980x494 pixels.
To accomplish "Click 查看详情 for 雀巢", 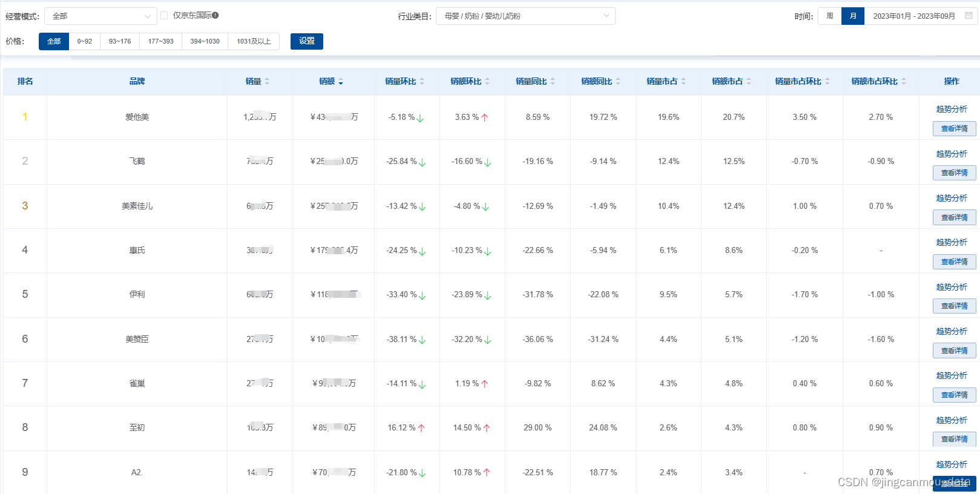I will coord(955,395).
